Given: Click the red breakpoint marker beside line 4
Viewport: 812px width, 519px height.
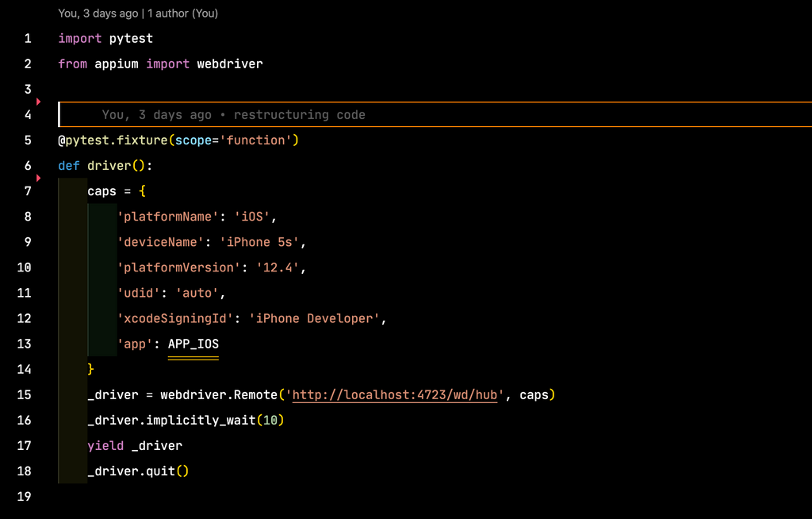Looking at the screenshot, I should [x=37, y=102].
